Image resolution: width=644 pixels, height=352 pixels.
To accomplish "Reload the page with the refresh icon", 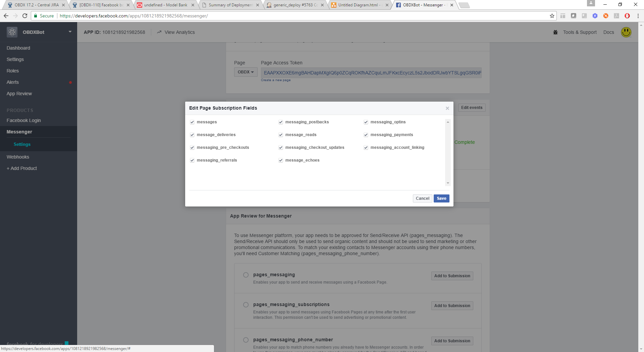I will (x=25, y=16).
